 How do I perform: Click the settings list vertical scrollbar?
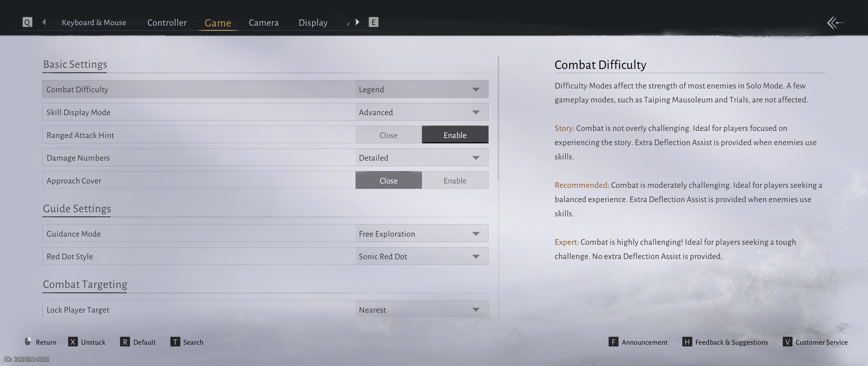[x=498, y=118]
